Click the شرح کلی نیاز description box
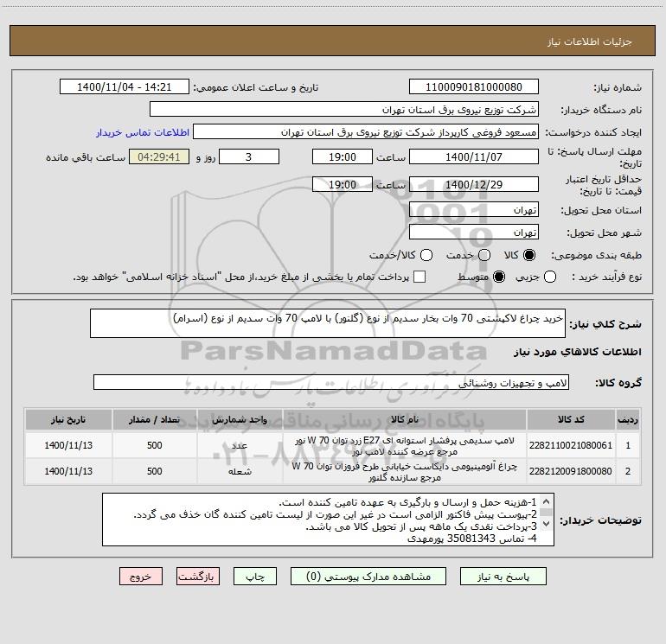The image size is (666, 644). pos(328,323)
